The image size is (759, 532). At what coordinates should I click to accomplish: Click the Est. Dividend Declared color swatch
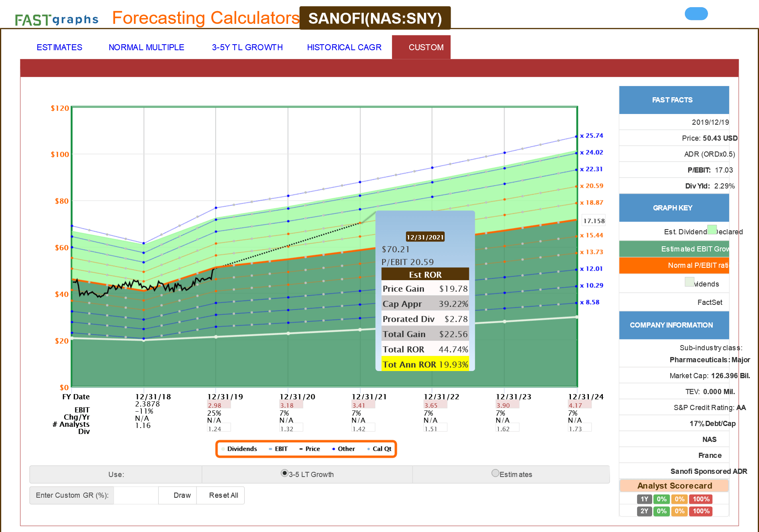(x=712, y=230)
